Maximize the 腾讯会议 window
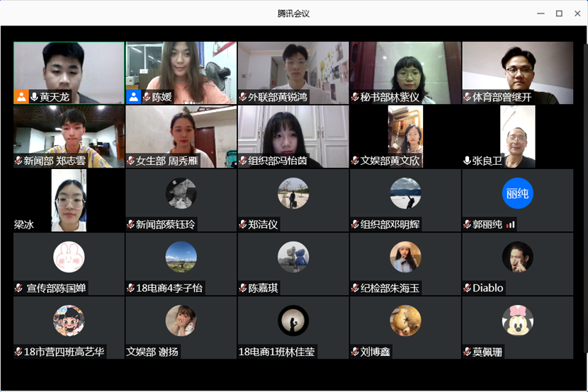This screenshot has height=392, width=588. 559,13
